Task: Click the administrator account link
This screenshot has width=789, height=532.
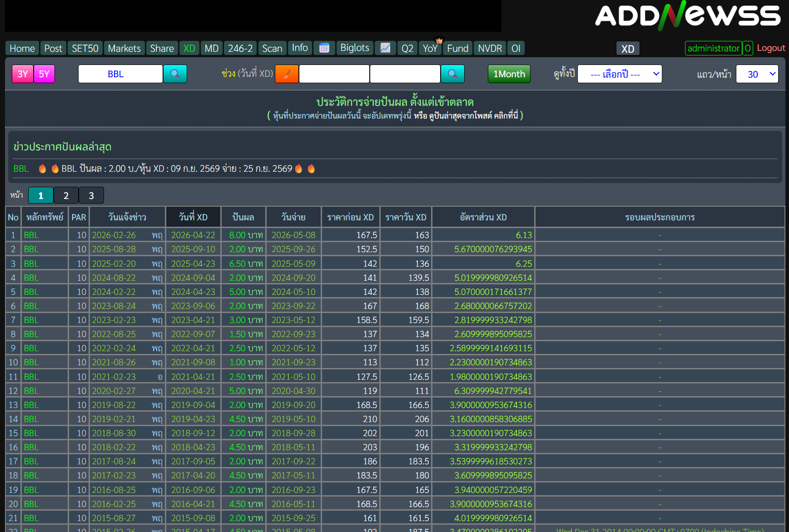Action: 713,48
